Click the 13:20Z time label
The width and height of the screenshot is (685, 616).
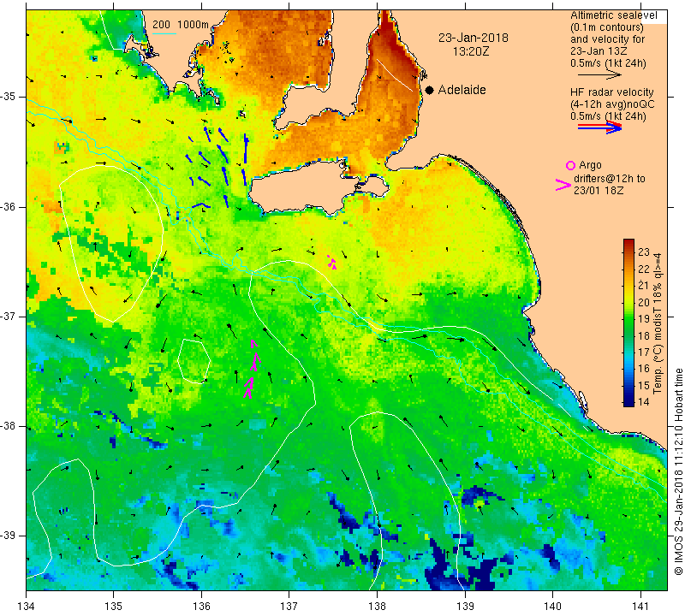(x=470, y=51)
